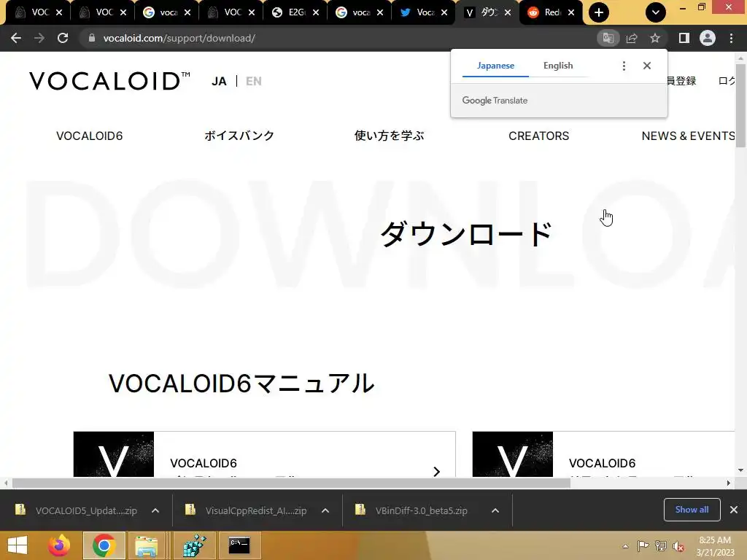Open the first VOCALOID6 manual card
Viewport: 747px width, 560px height.
click(264, 454)
